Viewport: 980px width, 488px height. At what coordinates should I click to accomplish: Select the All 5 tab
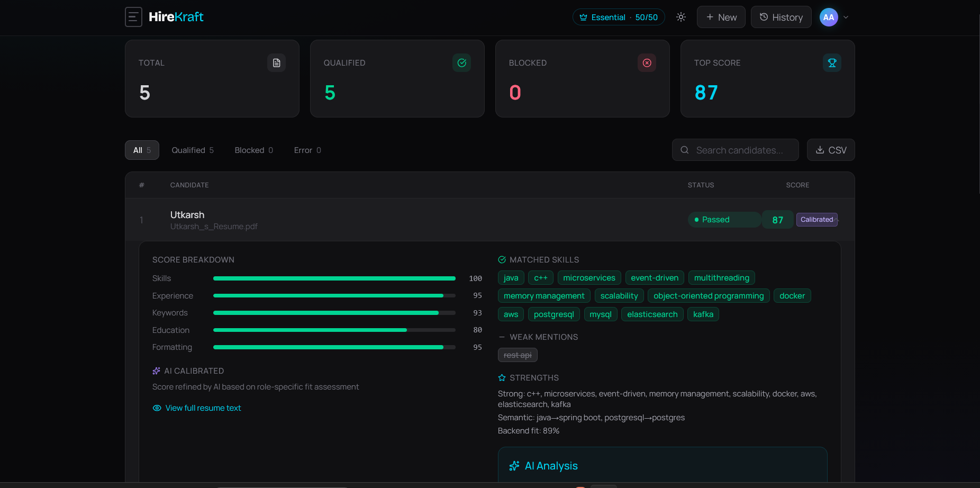click(x=142, y=150)
